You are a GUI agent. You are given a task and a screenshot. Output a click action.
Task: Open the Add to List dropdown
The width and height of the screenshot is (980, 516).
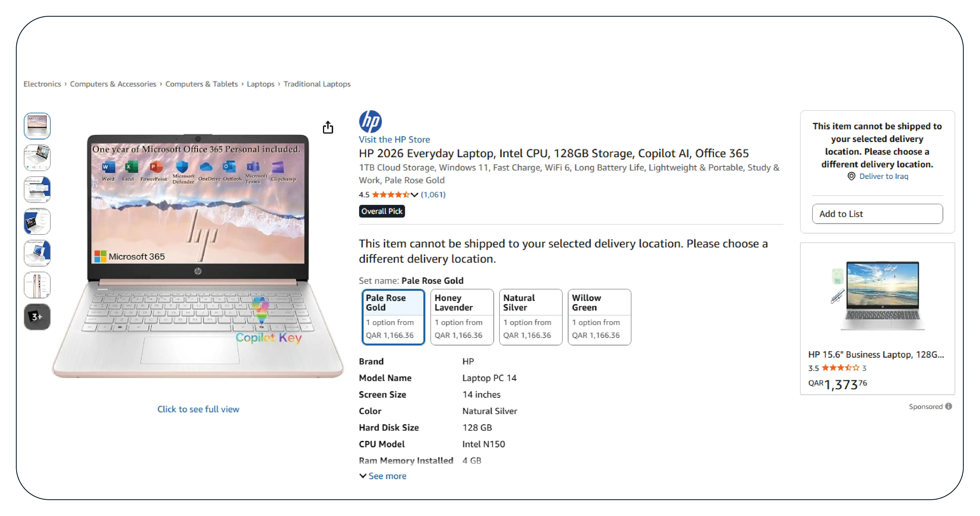coord(877,214)
